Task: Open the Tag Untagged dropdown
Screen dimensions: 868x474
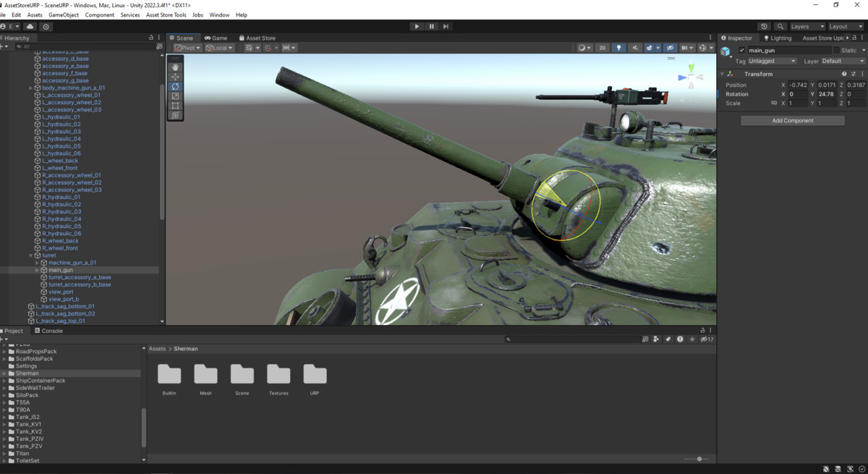Action: point(773,62)
